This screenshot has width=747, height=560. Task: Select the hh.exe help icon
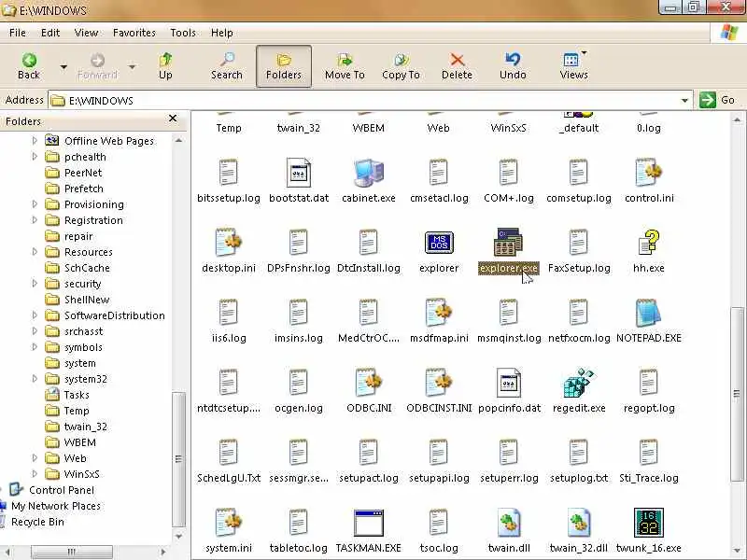click(x=649, y=243)
